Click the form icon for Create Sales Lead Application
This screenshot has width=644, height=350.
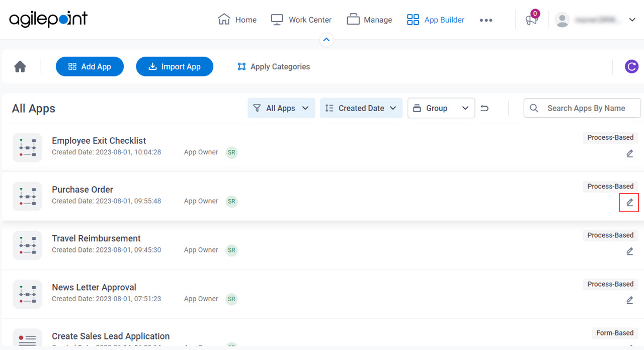pyautogui.click(x=27, y=338)
